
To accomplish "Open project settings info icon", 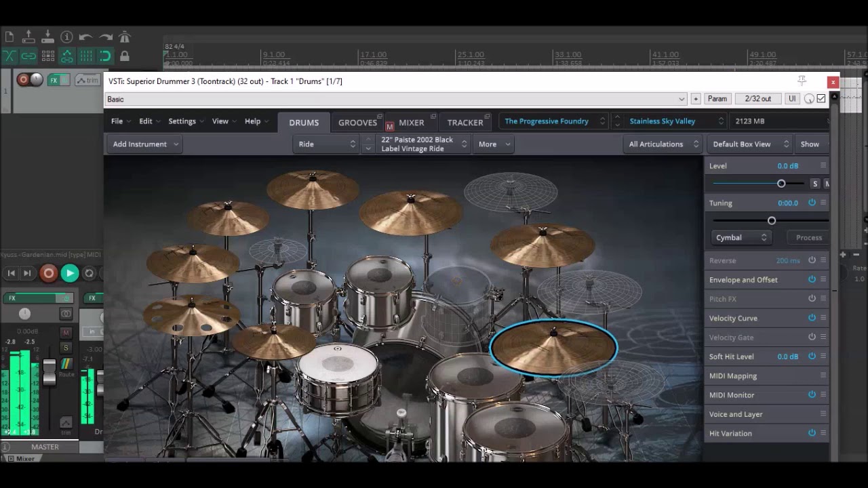I will [x=66, y=37].
